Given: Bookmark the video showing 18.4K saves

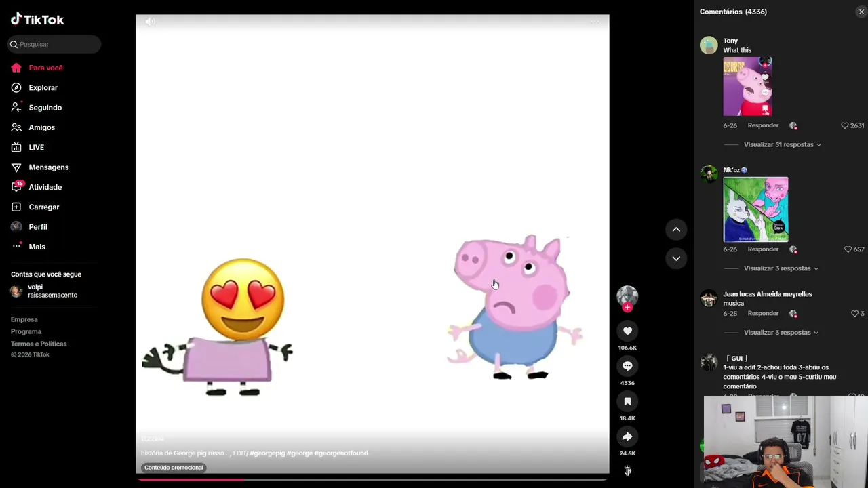Looking at the screenshot, I should pyautogui.click(x=627, y=401).
